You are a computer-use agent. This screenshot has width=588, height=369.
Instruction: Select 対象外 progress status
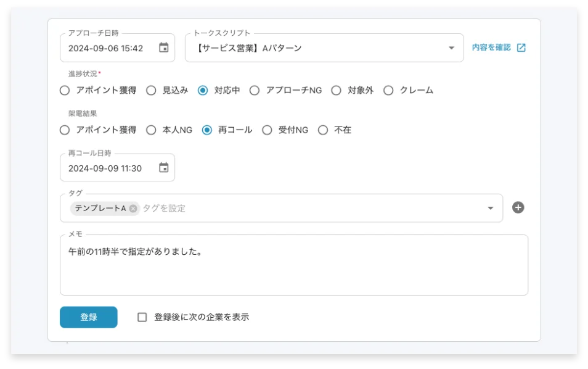(337, 91)
